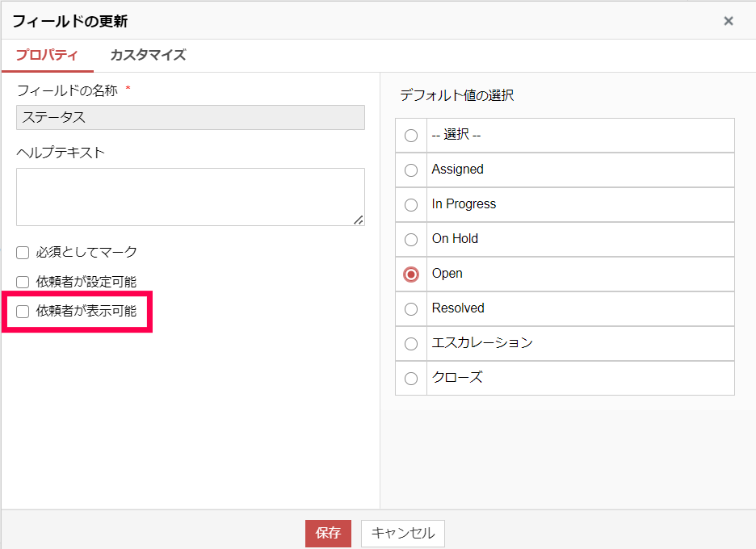Screen dimensions: 756x549
Task: Click the キャンセル button
Action: click(403, 534)
